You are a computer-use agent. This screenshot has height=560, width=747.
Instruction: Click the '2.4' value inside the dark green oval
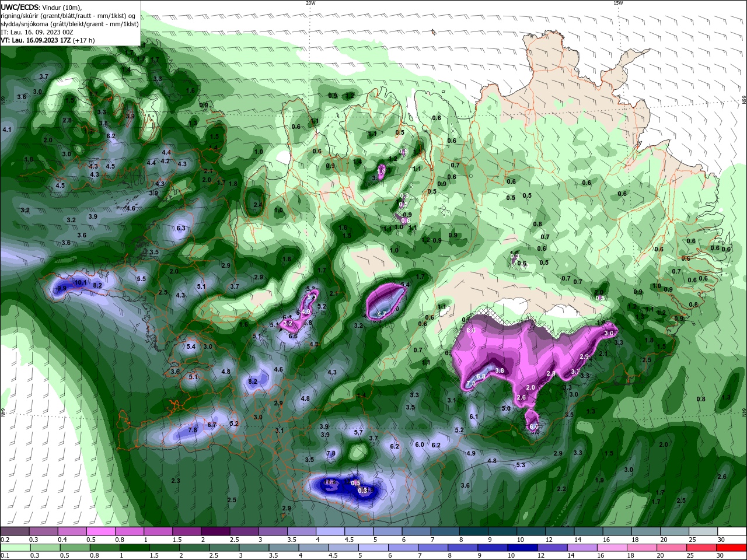pos(258,205)
